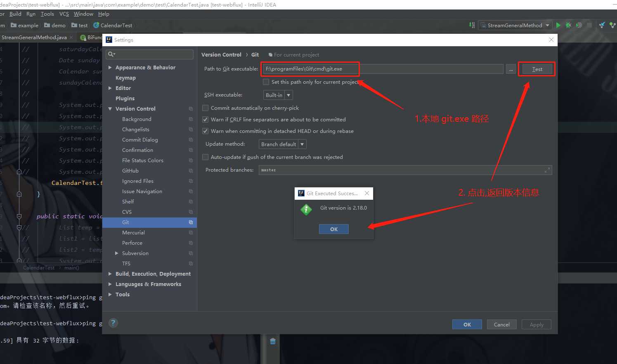617x364 pixels.
Task: Click the Settings search input field
Action: tap(150, 54)
